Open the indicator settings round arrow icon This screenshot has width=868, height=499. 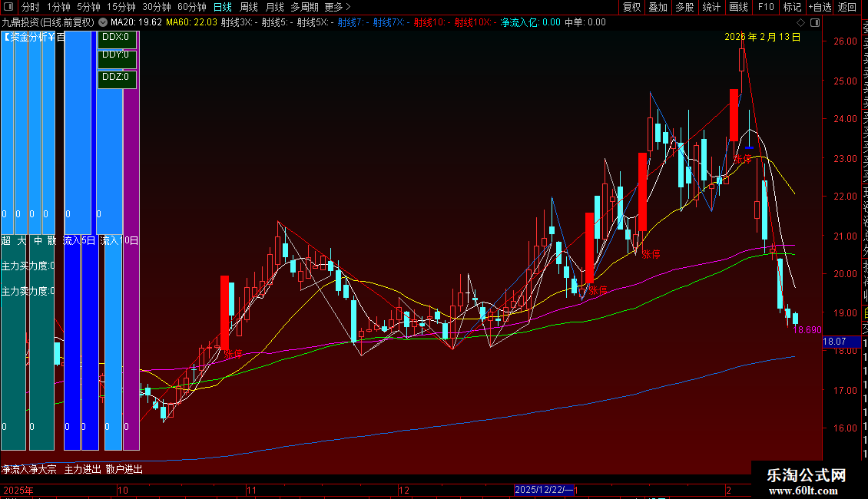coord(103,23)
